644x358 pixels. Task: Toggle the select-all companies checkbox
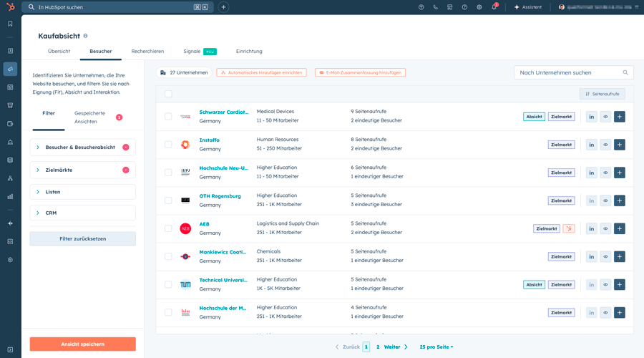tap(168, 94)
